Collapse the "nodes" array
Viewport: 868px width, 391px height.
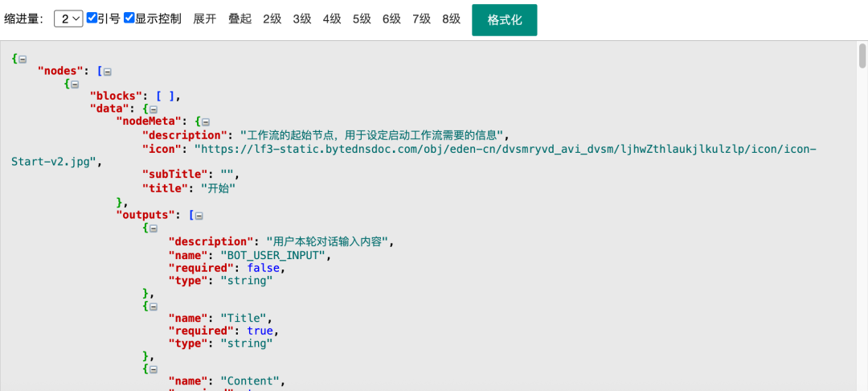(108, 72)
